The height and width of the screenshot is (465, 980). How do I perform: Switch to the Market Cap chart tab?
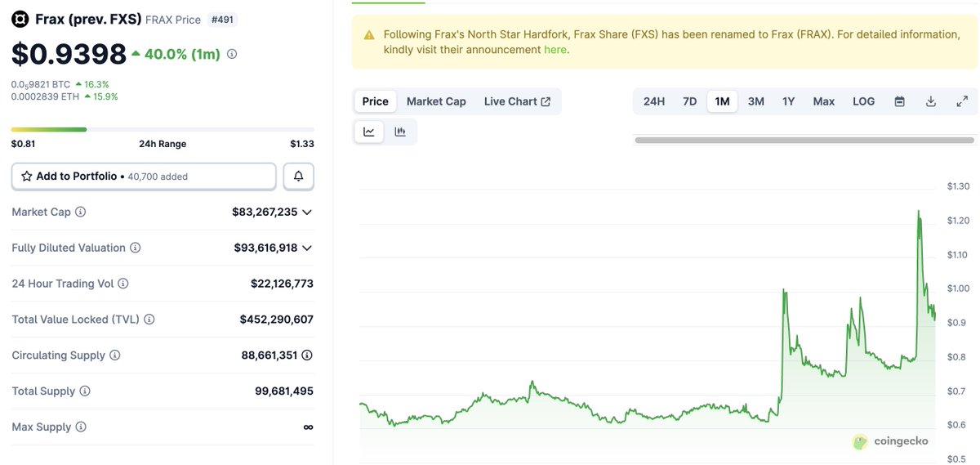[436, 101]
